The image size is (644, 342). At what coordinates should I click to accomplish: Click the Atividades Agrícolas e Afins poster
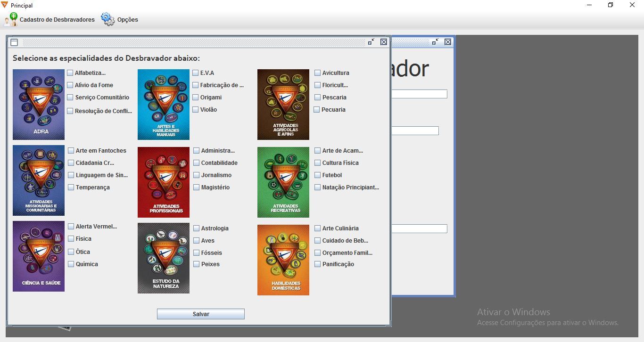[283, 105]
